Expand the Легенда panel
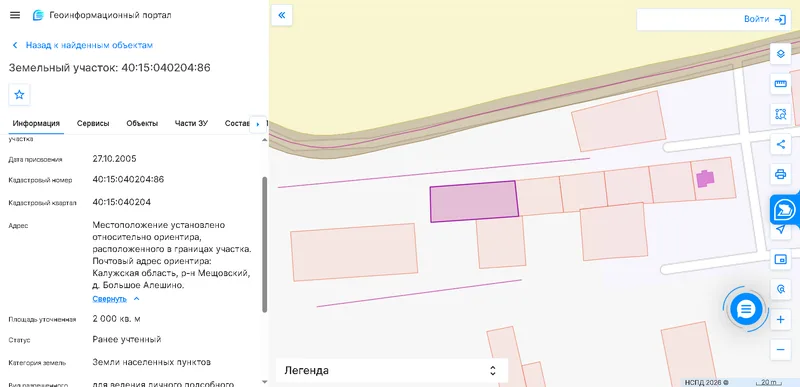Image resolution: width=800 pixels, height=387 pixels. point(392,371)
